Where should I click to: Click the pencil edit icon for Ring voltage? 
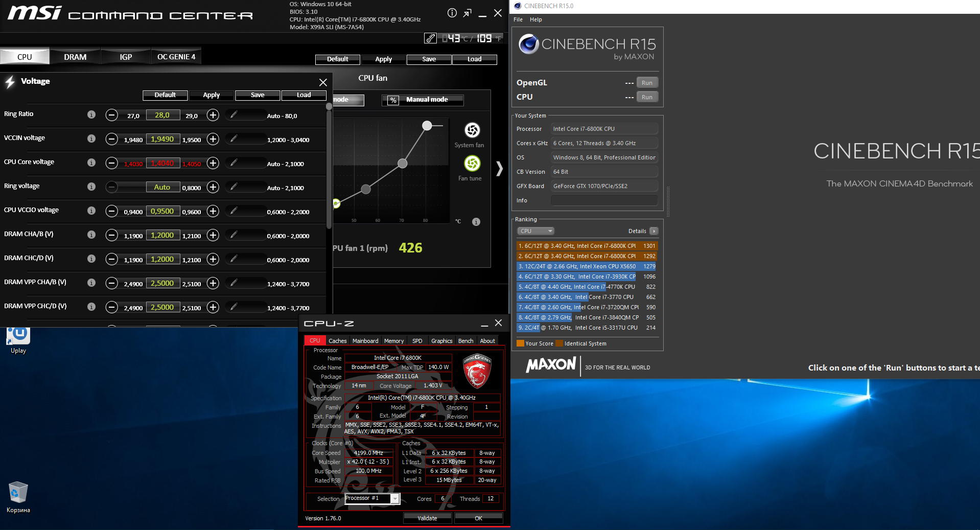[x=234, y=187]
